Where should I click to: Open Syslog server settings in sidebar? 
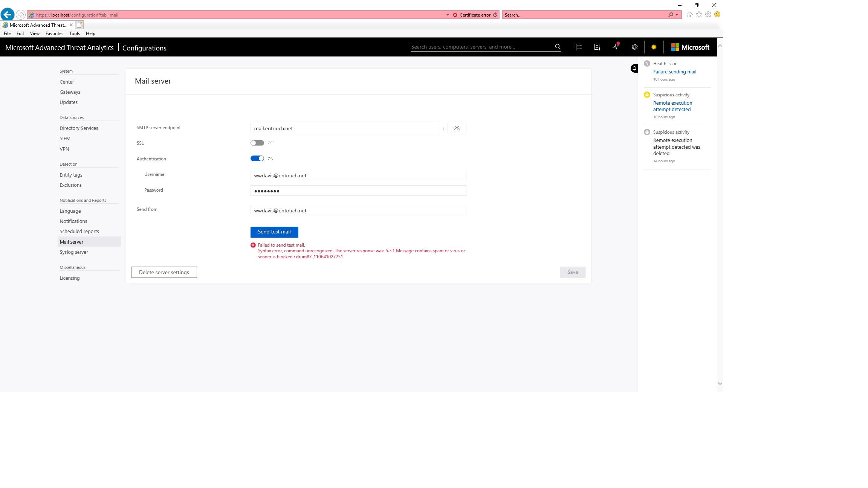point(74,252)
